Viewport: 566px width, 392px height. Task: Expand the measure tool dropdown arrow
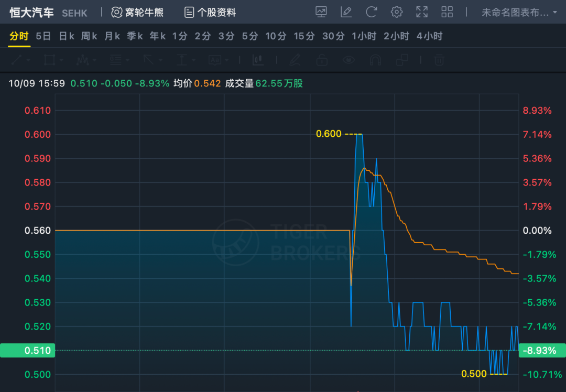(x=193, y=60)
